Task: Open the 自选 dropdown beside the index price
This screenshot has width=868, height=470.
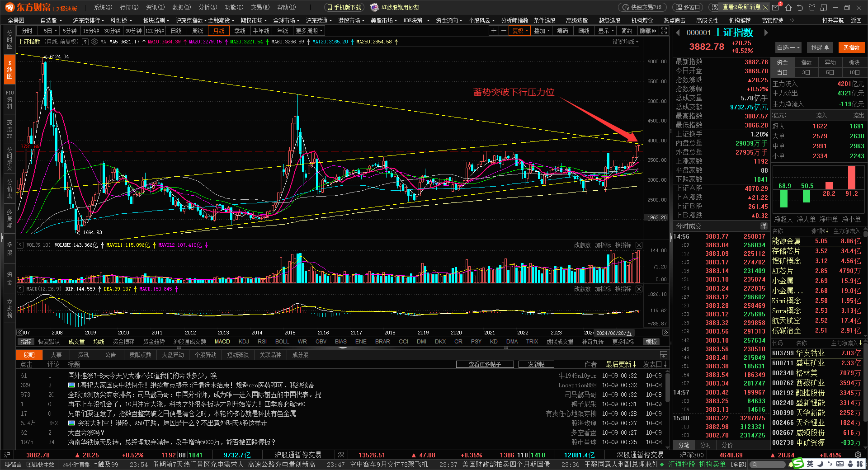Action: 788,47
